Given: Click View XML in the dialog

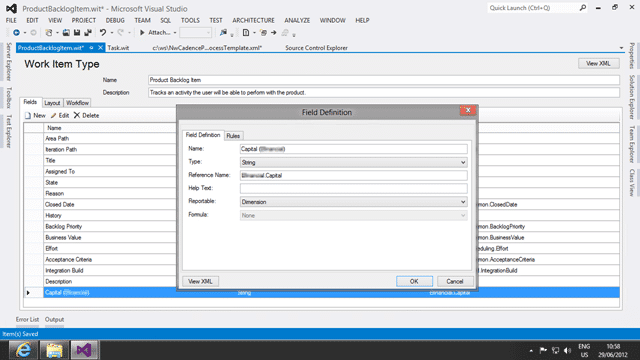Looking at the screenshot, I should pos(200,281).
